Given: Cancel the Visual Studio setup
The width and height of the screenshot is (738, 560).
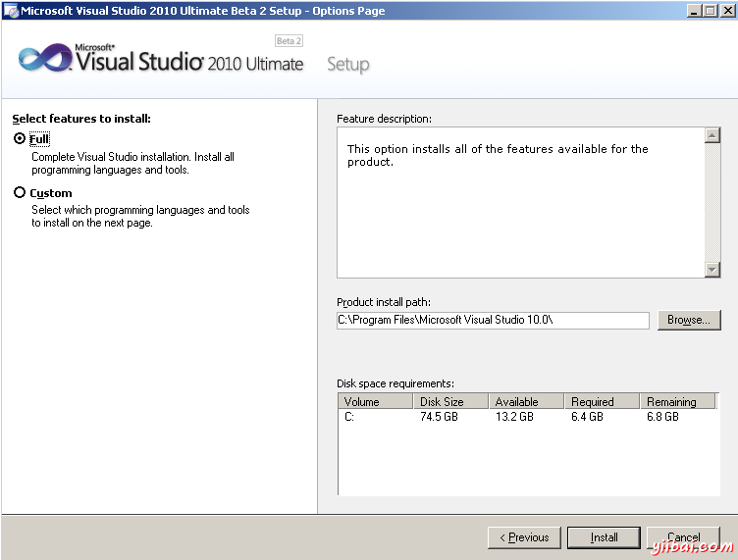Looking at the screenshot, I should (x=684, y=537).
